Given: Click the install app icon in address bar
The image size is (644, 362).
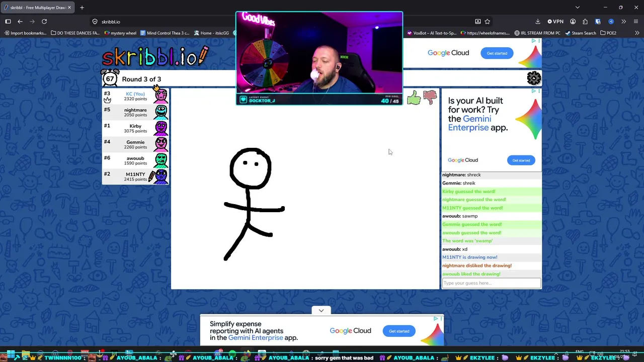Looking at the screenshot, I should coord(477,22).
